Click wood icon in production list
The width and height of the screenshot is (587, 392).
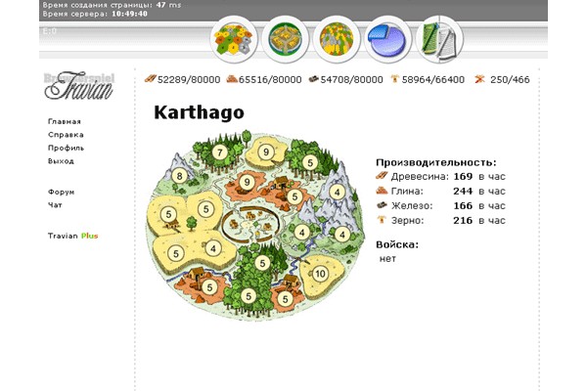coord(382,175)
